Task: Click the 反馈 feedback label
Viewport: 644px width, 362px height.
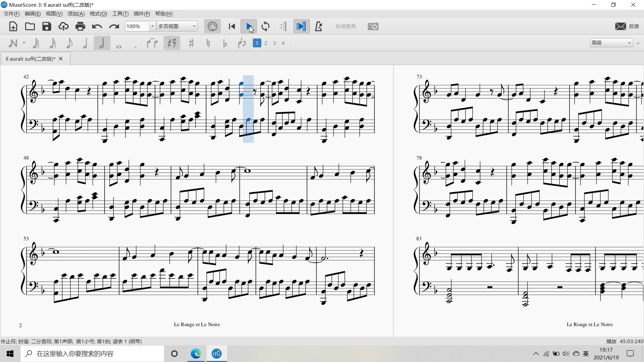Action: (634, 26)
